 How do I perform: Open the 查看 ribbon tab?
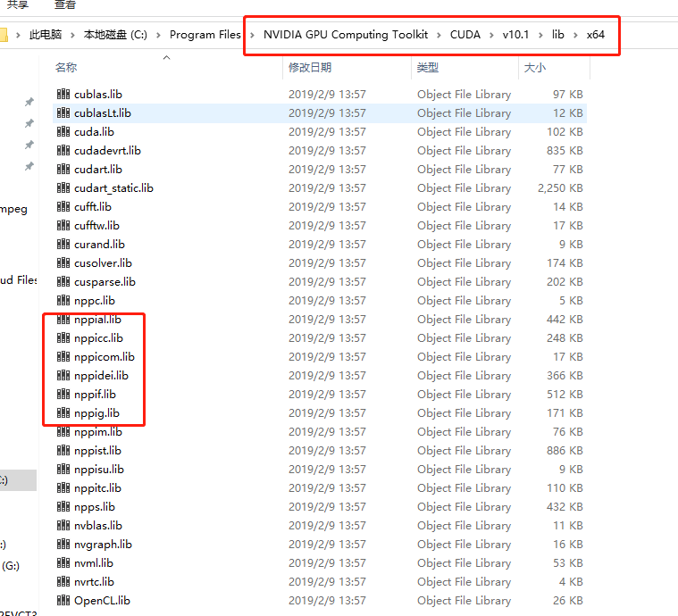65,5
